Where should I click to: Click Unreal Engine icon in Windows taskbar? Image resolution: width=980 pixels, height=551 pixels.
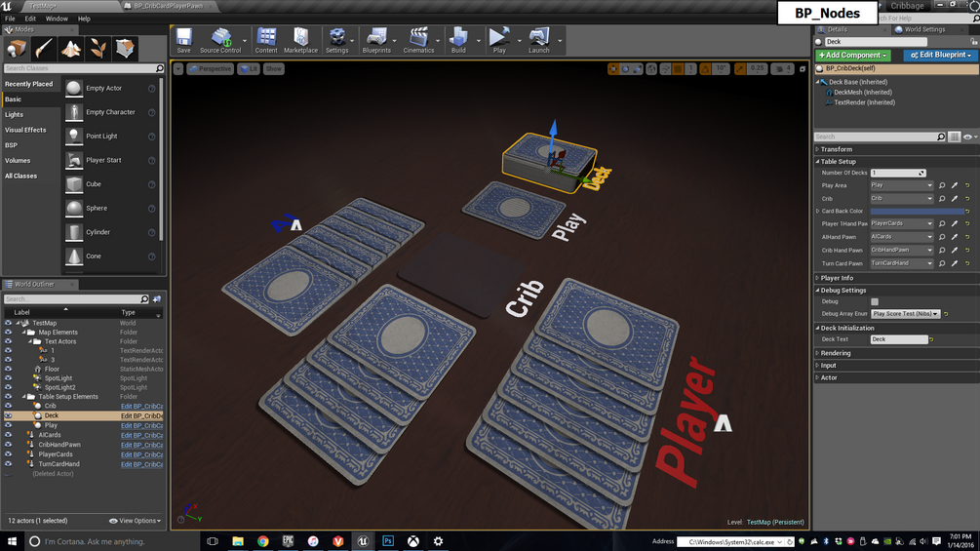click(x=363, y=541)
